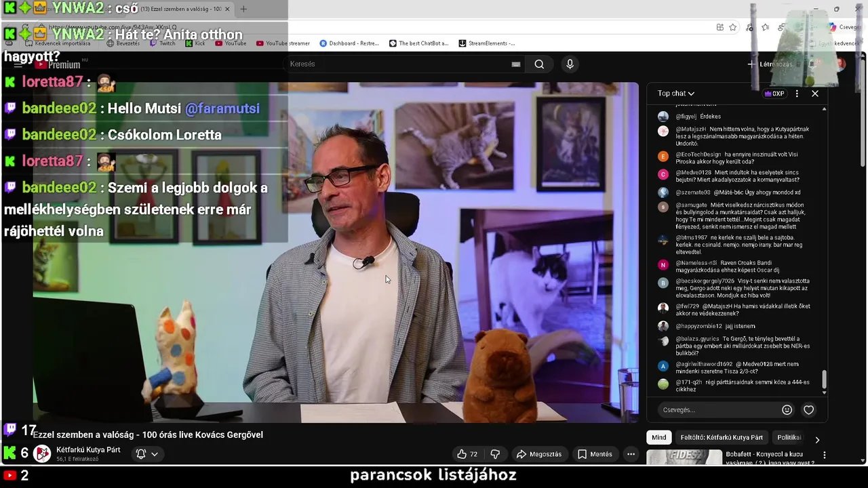The width and height of the screenshot is (868, 488).
Task: Open the notification bell dropdown for the channel
Action: click(147, 454)
